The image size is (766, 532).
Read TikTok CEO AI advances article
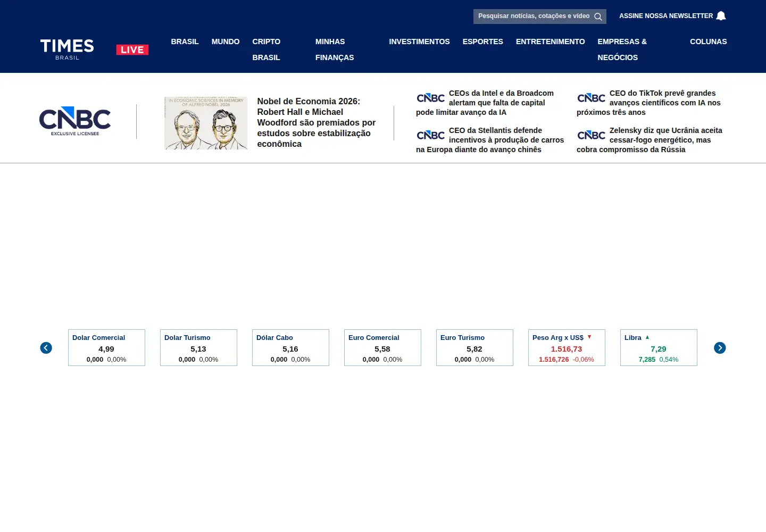[650, 103]
